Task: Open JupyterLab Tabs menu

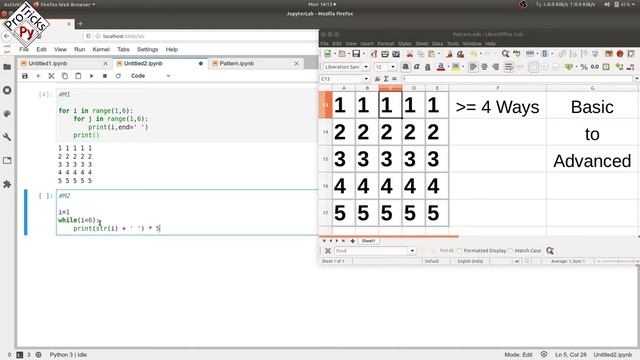Action: [x=123, y=49]
